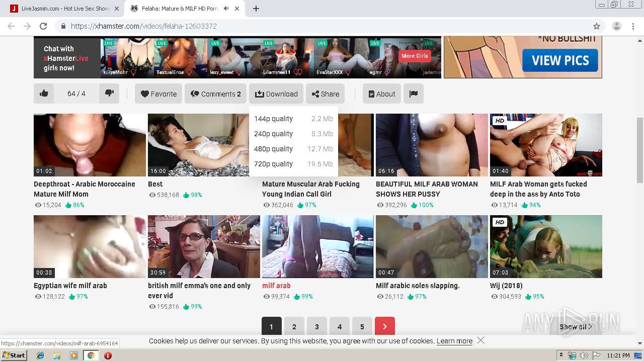The image size is (644, 362).
Task: Open the Chrome three-dot menu
Action: 633,26
